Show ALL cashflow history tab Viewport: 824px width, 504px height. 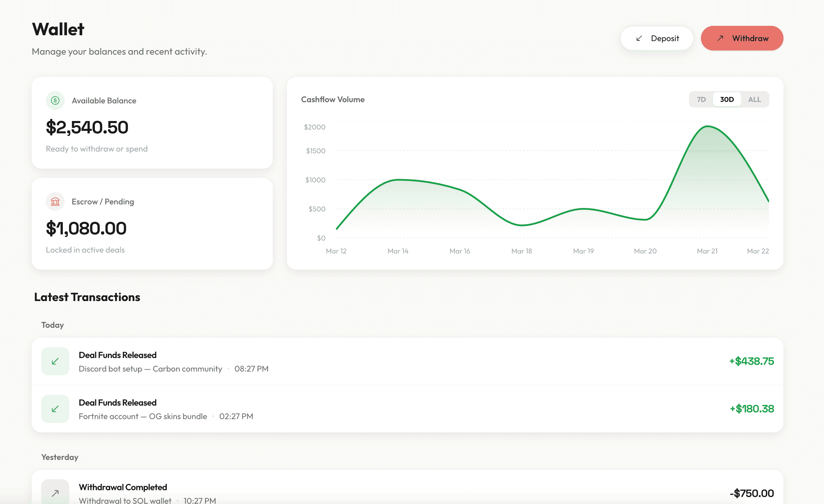tap(754, 99)
